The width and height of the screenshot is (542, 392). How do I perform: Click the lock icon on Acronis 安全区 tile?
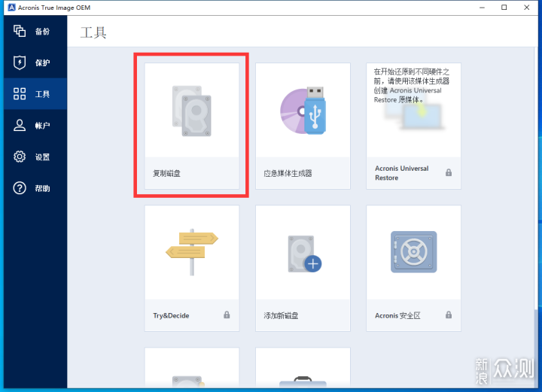coord(449,315)
